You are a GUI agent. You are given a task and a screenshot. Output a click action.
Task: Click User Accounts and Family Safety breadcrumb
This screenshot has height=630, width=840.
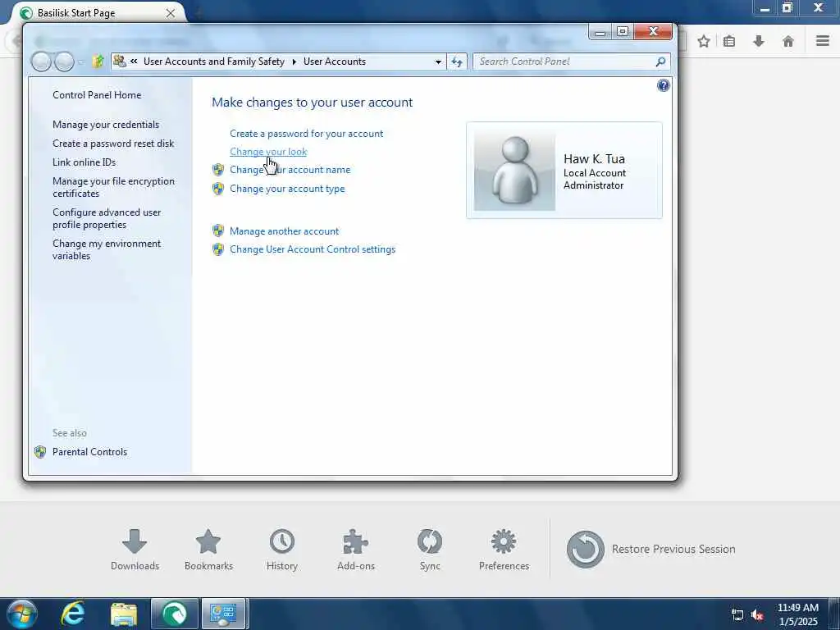pyautogui.click(x=214, y=62)
